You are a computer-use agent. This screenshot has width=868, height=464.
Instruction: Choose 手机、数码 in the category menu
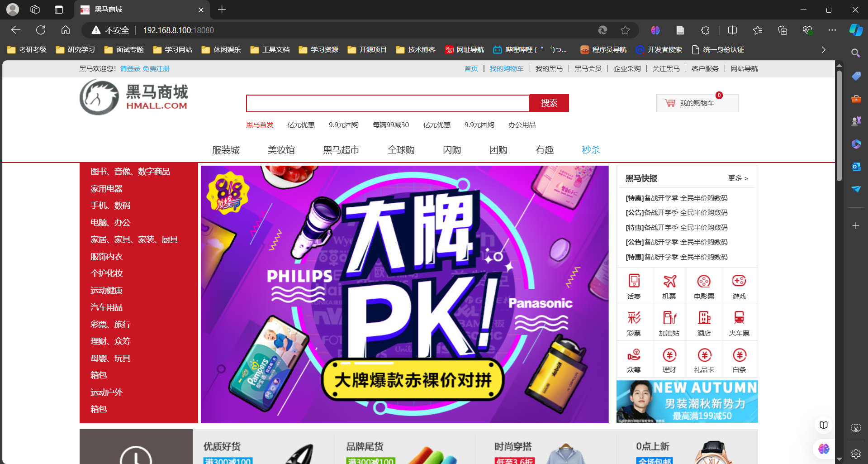coord(110,206)
